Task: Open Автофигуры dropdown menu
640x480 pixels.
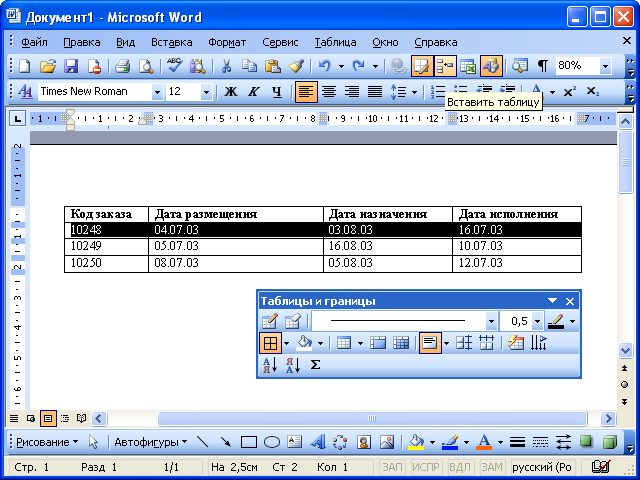Action: pos(150,442)
